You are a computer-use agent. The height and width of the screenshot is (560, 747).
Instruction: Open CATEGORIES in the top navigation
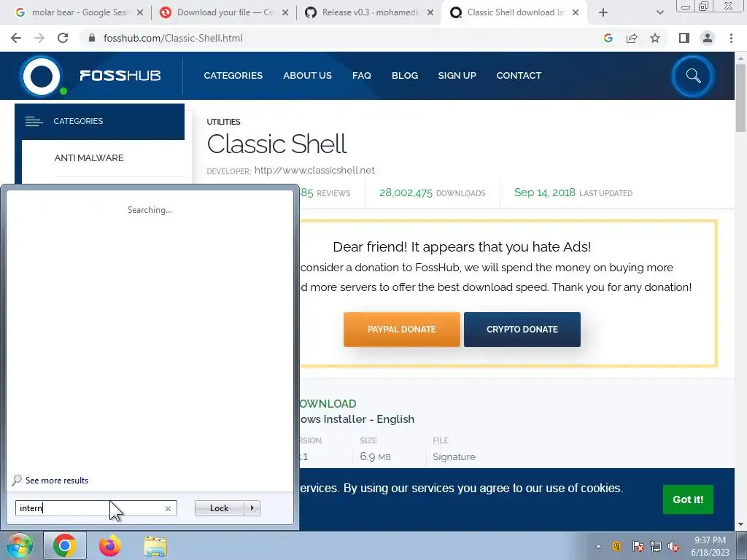233,76
